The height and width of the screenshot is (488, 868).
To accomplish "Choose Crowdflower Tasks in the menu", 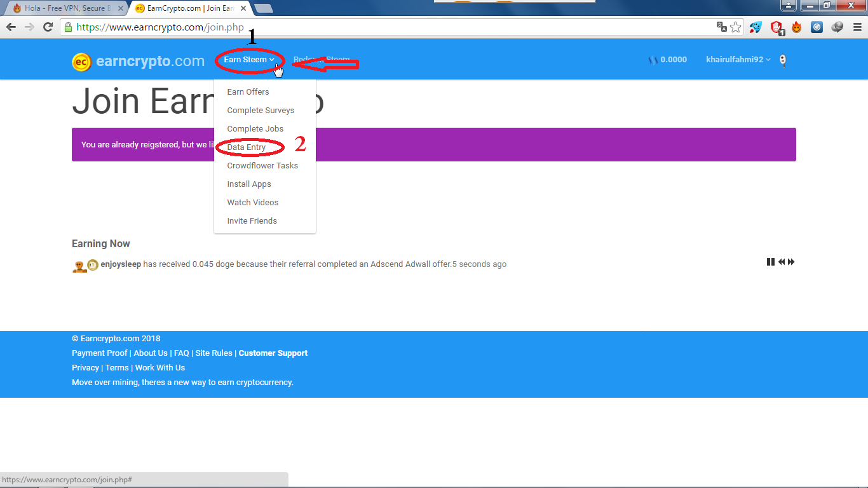I will 262,165.
